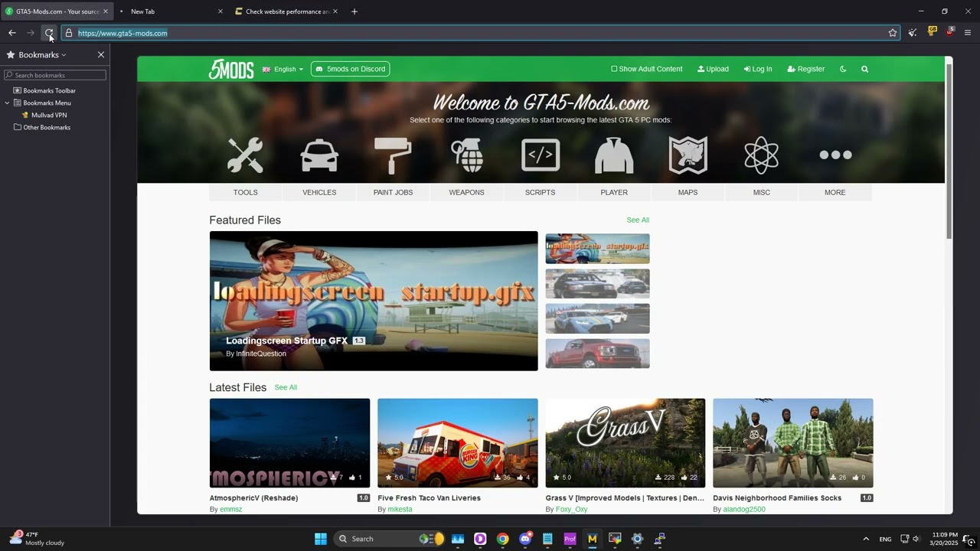
Task: Select the red truck featured thumbnail
Action: coord(597,354)
